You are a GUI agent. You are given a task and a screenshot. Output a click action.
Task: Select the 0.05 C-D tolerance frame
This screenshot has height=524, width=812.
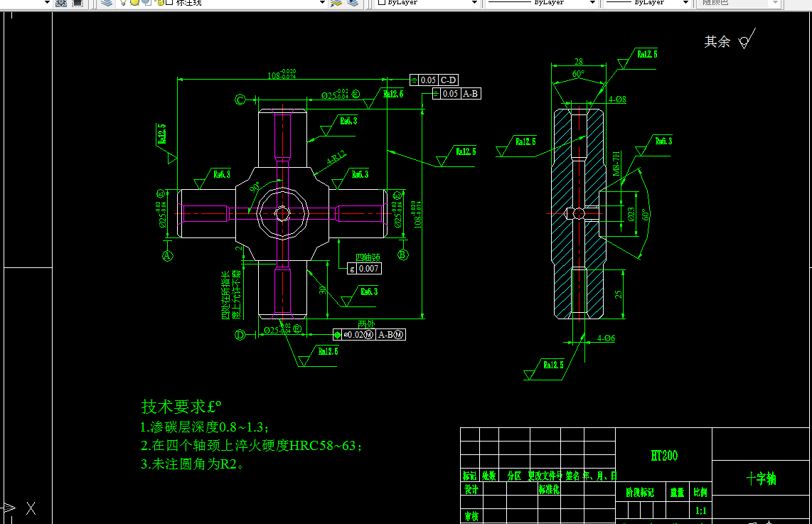coord(434,80)
